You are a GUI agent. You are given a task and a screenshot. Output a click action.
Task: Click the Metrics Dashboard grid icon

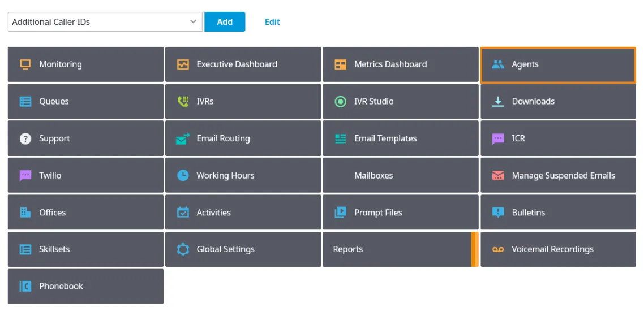click(x=341, y=64)
